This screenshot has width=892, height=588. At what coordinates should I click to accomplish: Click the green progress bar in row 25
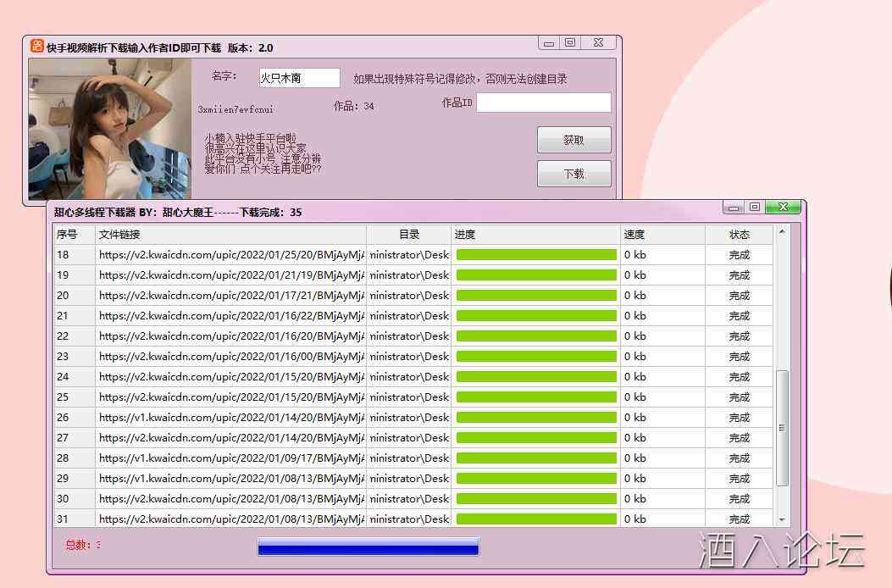pos(536,397)
